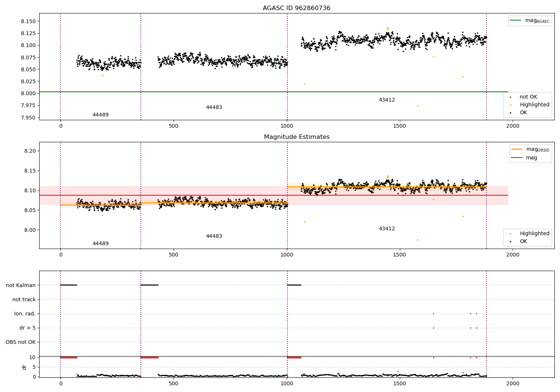
Task: Click the lowest orange outlier point in top plot
Action: pyautogui.click(x=417, y=106)
